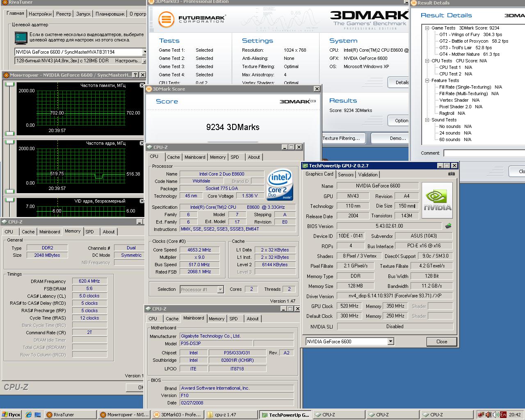Screen dimensions: 525x420
Task: Click the RivaTuner target adapter monitor icon
Action: (x=21, y=38)
